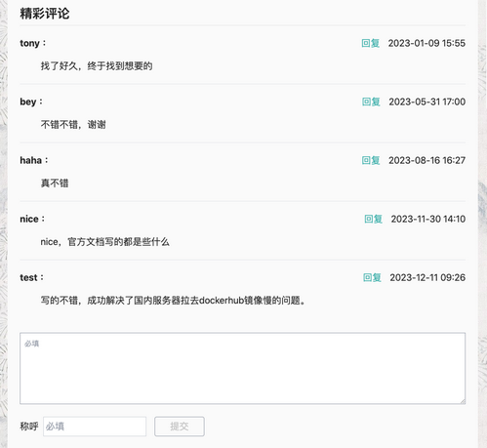This screenshot has height=448, width=487.
Task: Click the timestamp 2023-01-09 15:55
Action: pos(426,43)
